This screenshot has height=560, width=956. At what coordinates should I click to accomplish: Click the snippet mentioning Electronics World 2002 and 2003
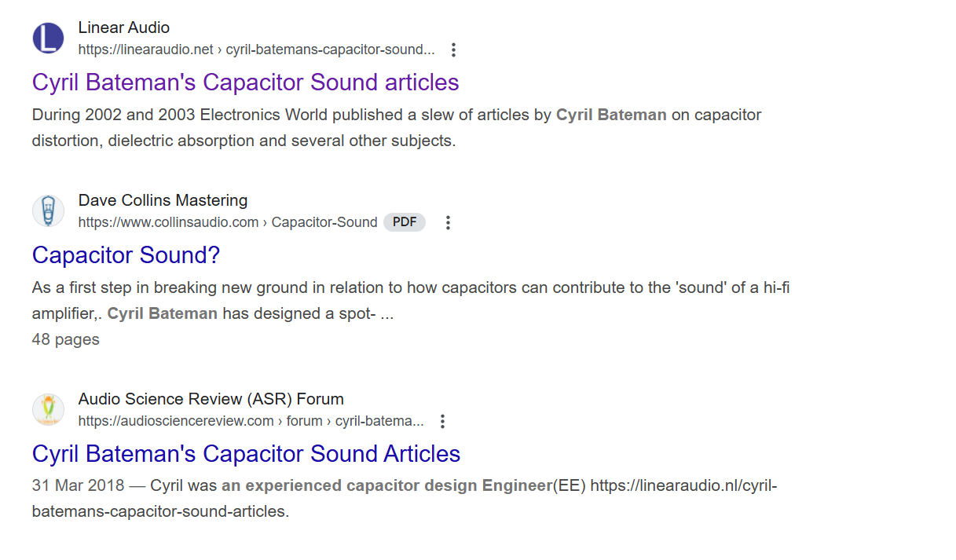pyautogui.click(x=397, y=128)
